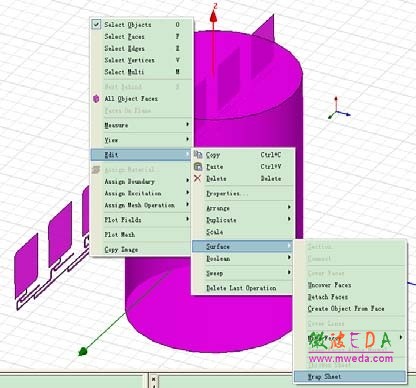This screenshot has height=388, width=416.
Task: Open the Boolean submenu arrow
Action: 289,258
